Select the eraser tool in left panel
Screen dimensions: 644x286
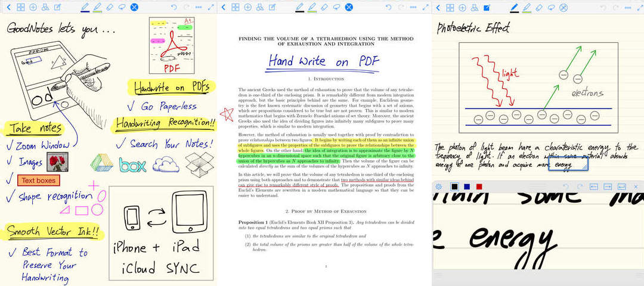(x=110, y=7)
